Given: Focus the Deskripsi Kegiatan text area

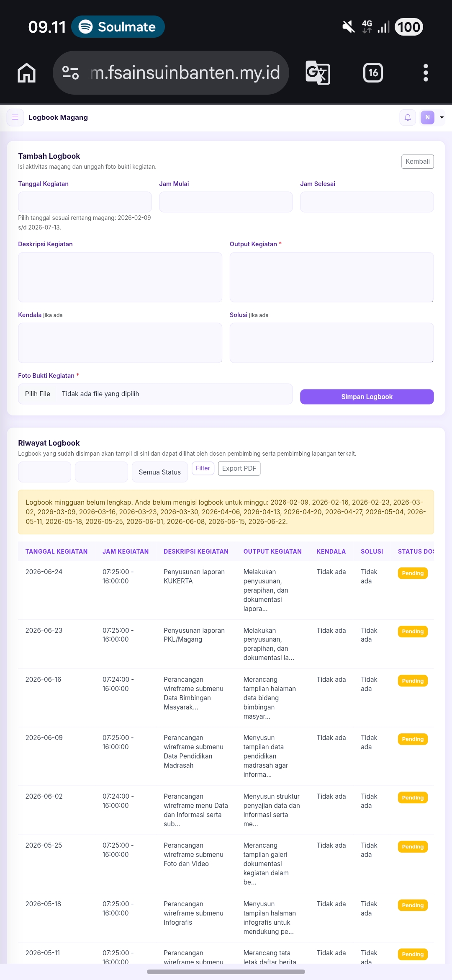Looking at the screenshot, I should pos(120,277).
